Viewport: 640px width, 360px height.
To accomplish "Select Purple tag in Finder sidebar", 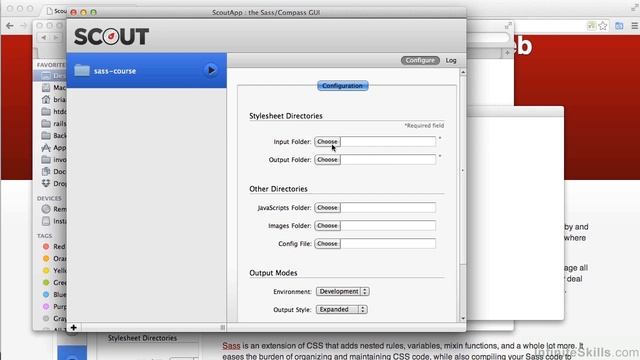I will coord(54,306).
